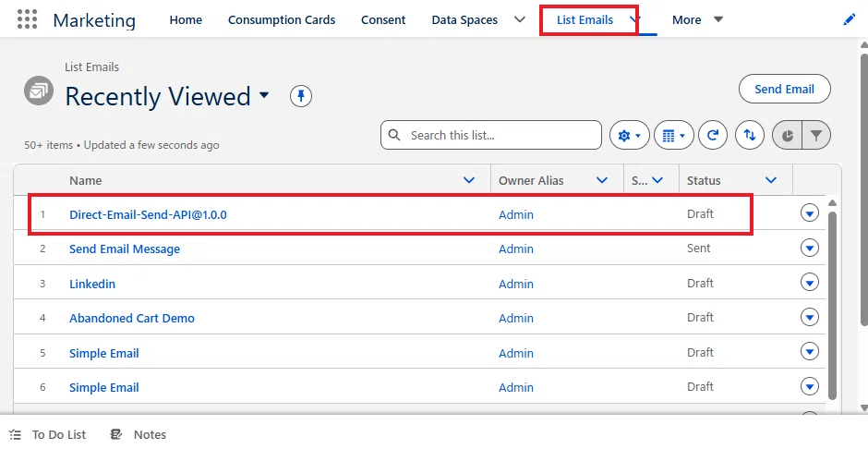Screen dimensions: 868x449
Task: Open the Owner Alias column menu chevron
Action: (x=602, y=180)
